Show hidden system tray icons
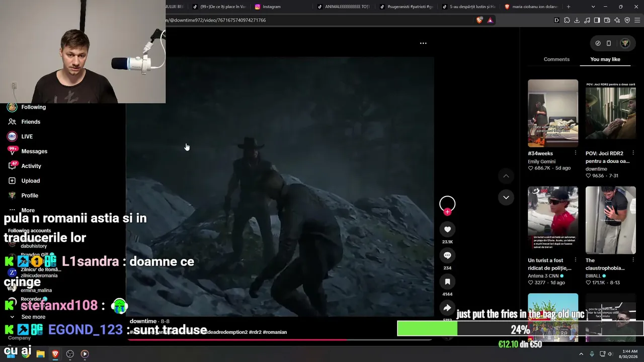The height and width of the screenshot is (362, 644). [x=581, y=354]
